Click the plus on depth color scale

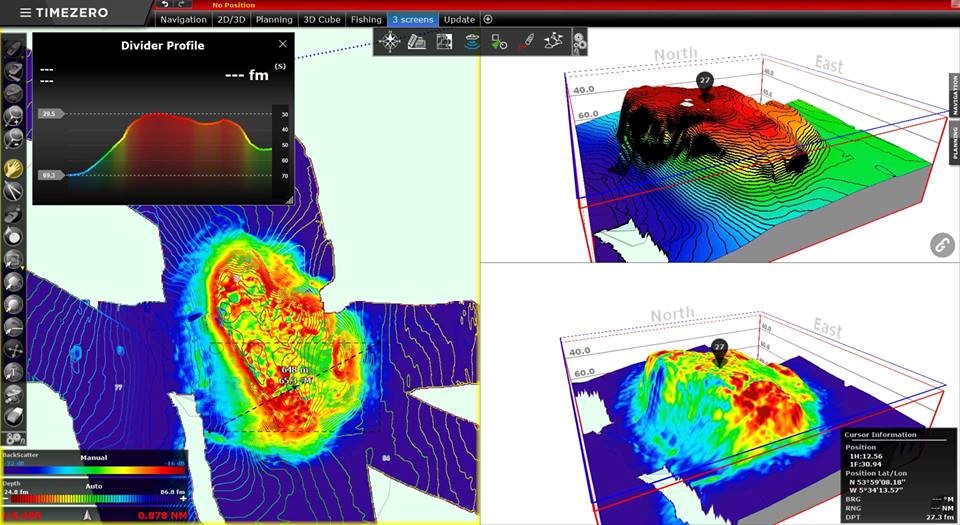coord(184,498)
